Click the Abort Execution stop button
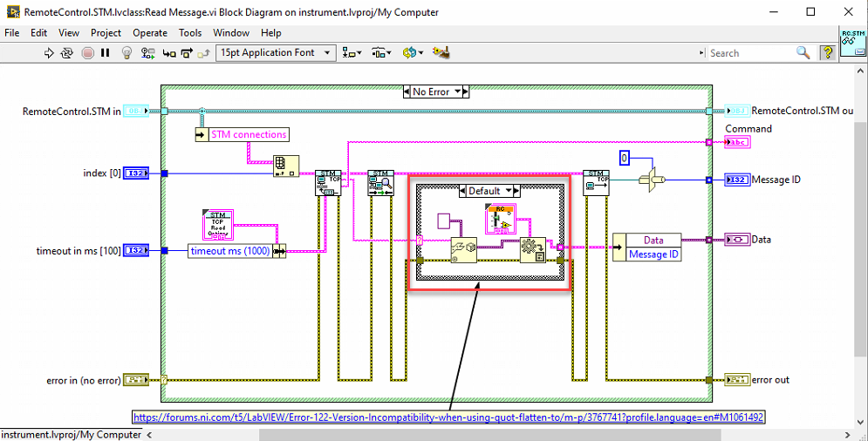This screenshot has width=868, height=441. coord(87,53)
